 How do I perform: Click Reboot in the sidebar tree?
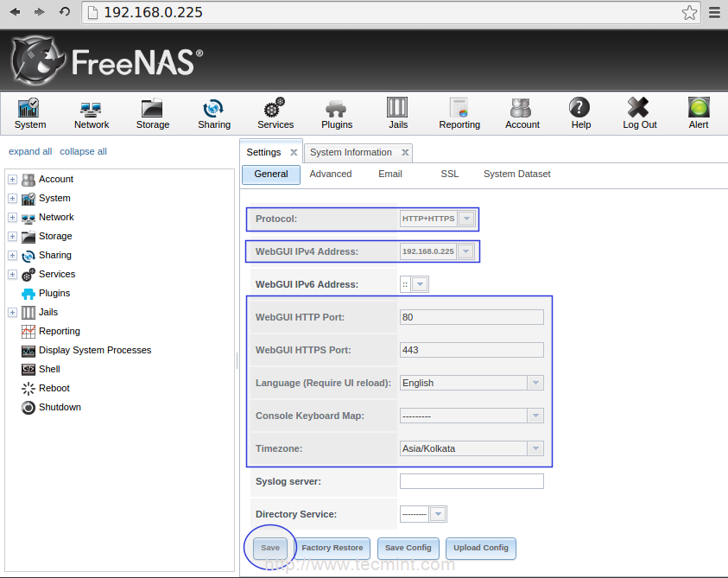pyautogui.click(x=54, y=389)
